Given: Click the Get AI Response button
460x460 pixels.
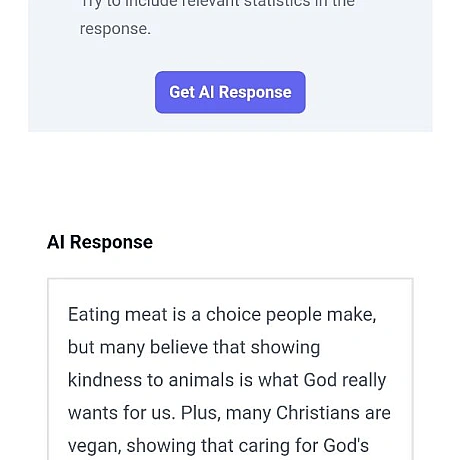Looking at the screenshot, I should coord(230,92).
